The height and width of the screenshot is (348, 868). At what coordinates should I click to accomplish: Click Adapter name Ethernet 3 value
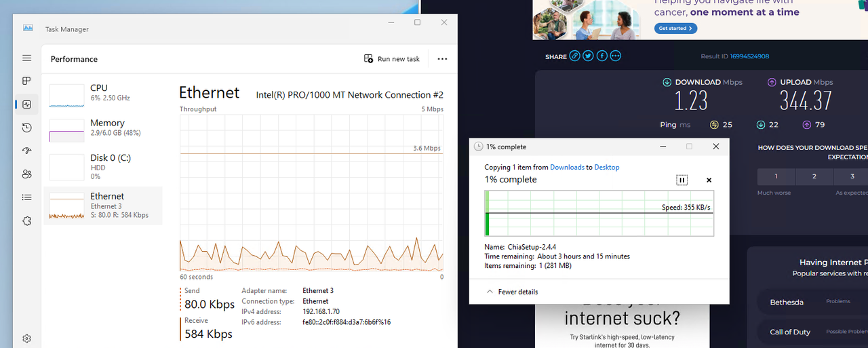coord(318,291)
